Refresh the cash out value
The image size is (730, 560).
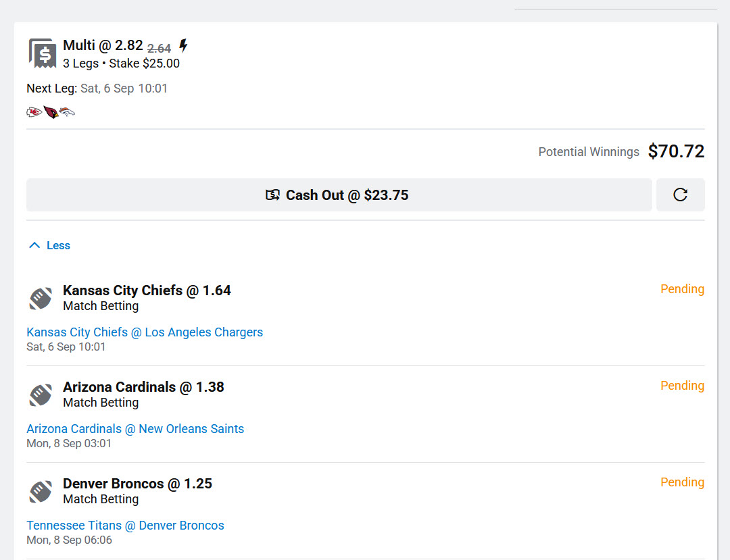pos(680,195)
